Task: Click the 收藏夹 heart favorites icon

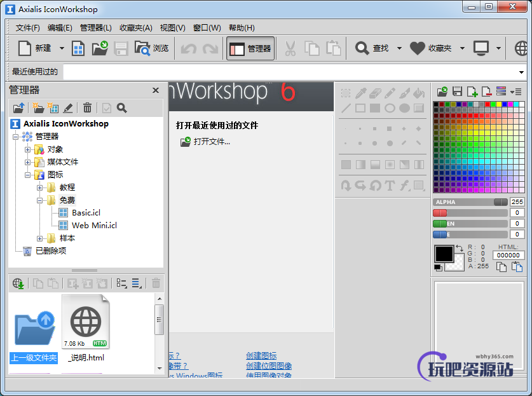Action: 417,48
